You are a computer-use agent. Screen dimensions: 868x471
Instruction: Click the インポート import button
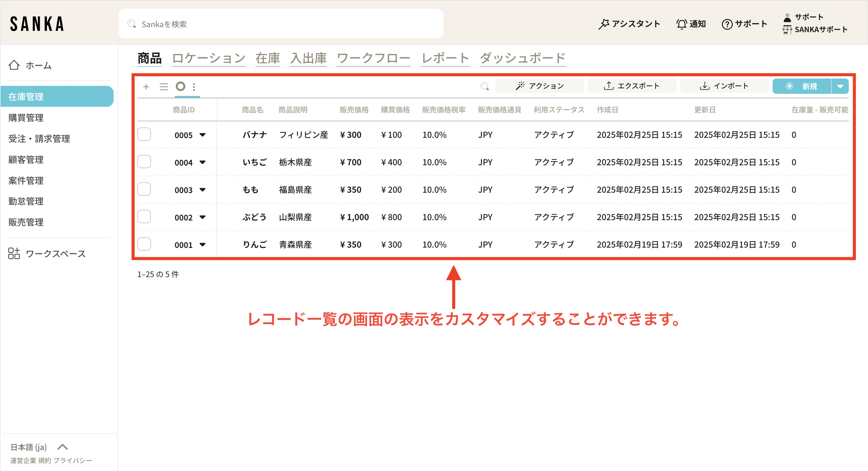(724, 86)
